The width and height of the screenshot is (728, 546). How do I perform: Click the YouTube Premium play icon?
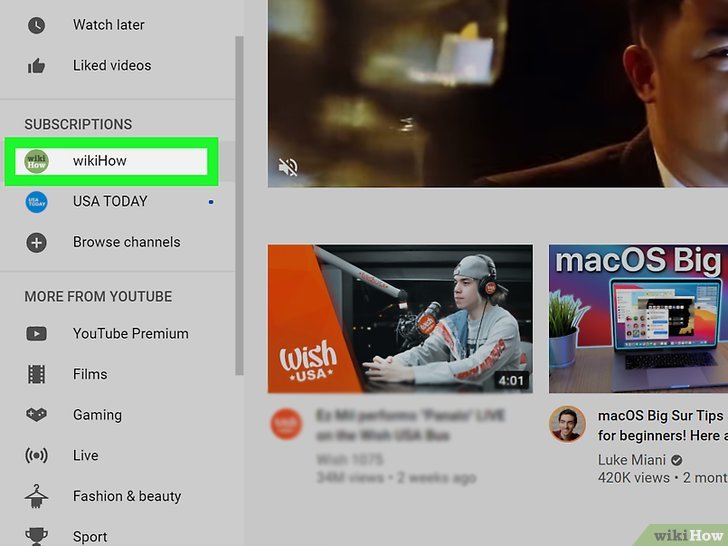[36, 333]
